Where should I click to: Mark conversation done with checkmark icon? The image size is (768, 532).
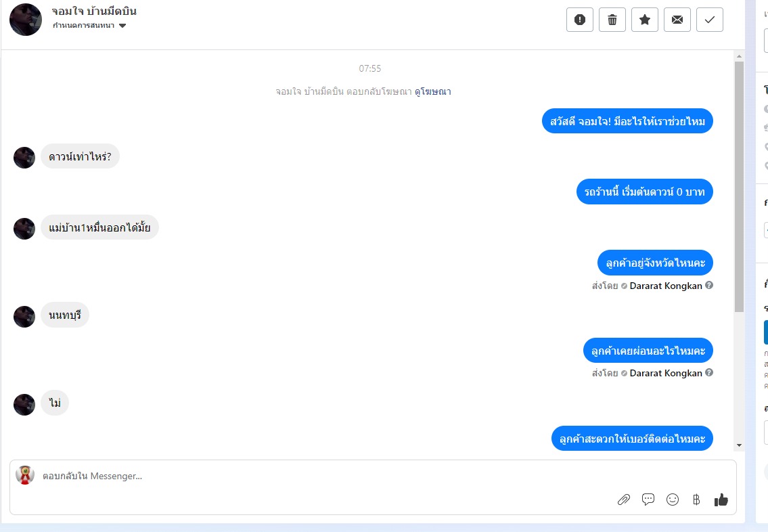[710, 20]
